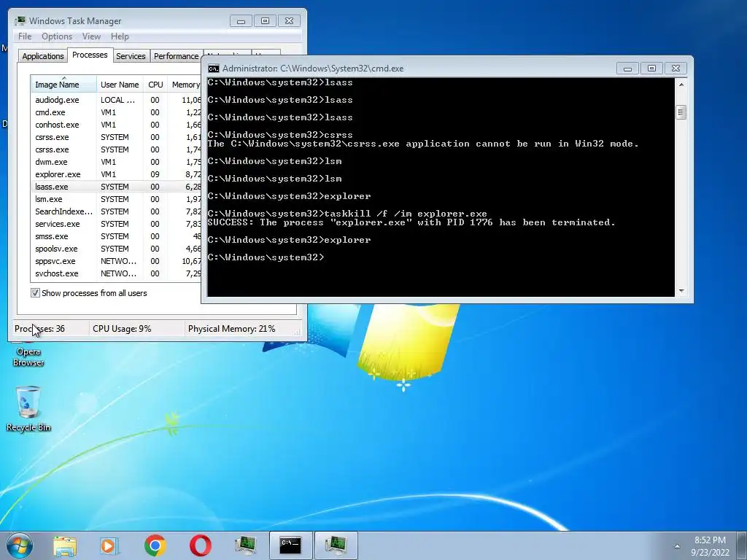
Task: Activate the cmd.exe taskbar button
Action: click(x=290, y=545)
